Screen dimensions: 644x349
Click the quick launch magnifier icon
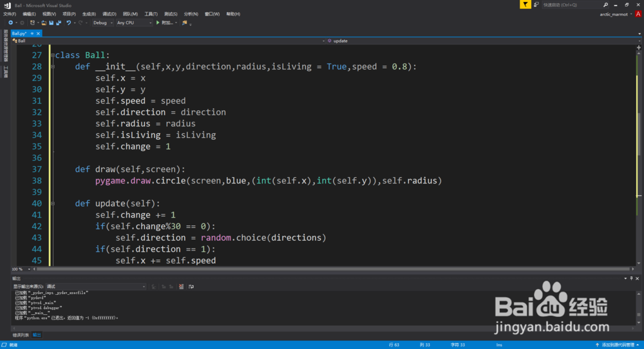coord(605,5)
